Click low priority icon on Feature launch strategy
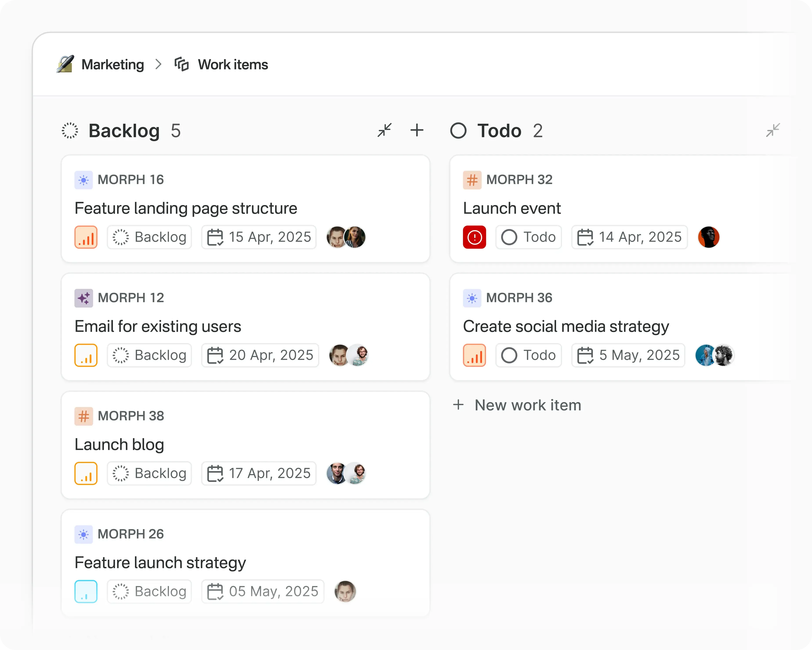 pyautogui.click(x=86, y=592)
